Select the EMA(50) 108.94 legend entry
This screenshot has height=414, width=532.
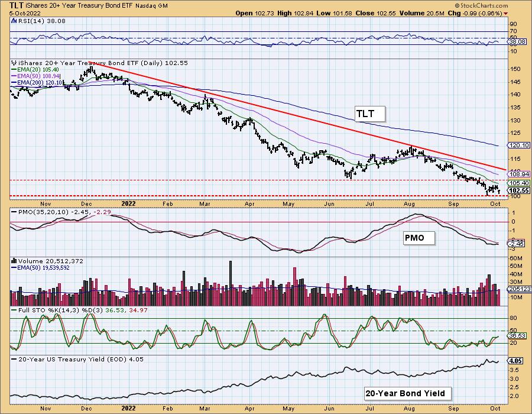tap(35, 76)
